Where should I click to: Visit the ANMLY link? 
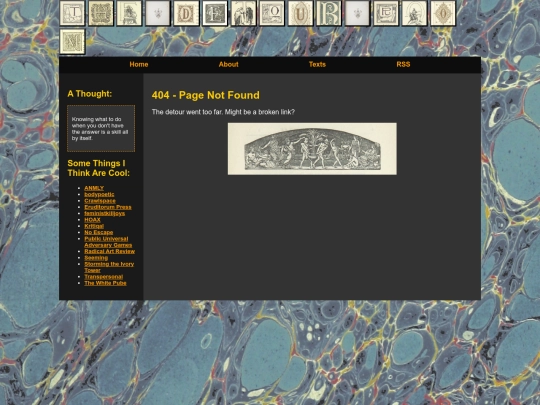(94, 188)
